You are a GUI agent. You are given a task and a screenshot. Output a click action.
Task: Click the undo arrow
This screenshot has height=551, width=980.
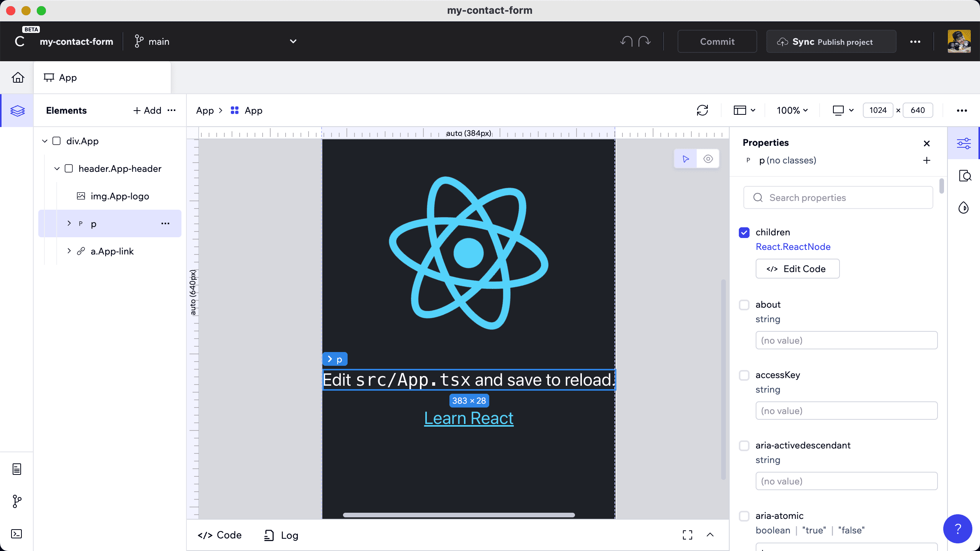click(x=626, y=41)
